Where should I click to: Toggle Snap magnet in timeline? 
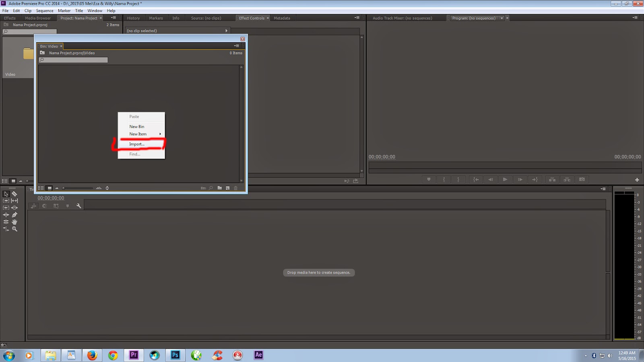coord(44,206)
